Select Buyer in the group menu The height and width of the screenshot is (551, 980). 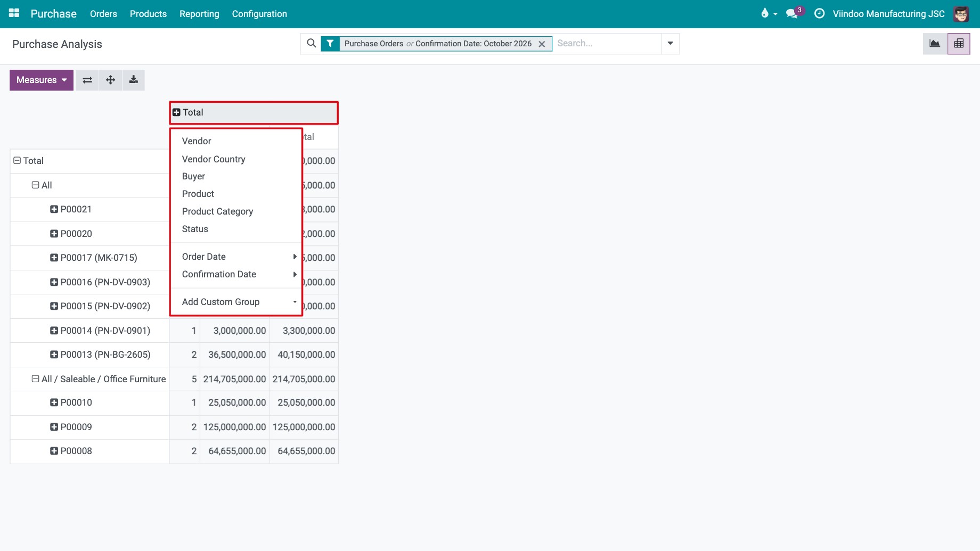[236, 176]
